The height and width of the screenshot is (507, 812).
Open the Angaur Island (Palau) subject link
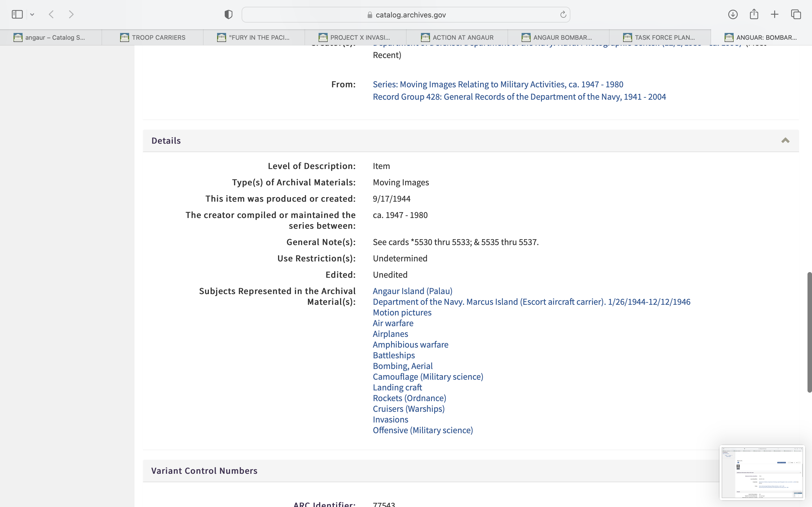[x=412, y=291]
